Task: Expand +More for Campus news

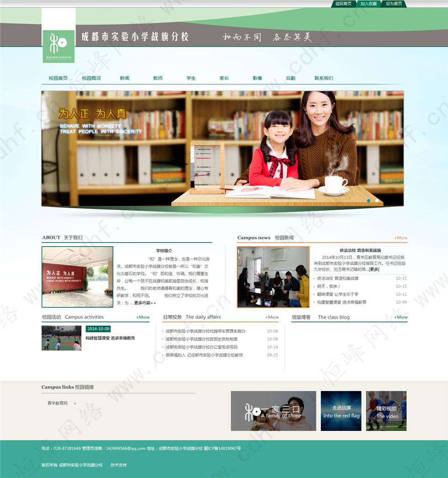Action: (400, 238)
